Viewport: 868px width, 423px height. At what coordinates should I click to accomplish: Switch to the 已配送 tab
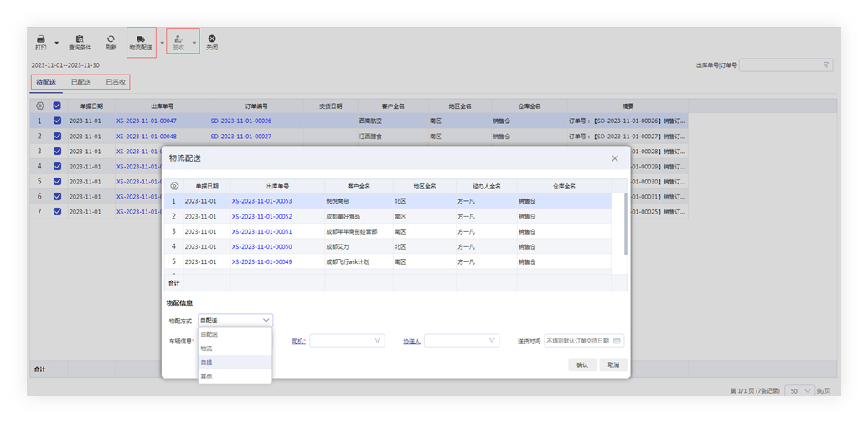[x=81, y=82]
